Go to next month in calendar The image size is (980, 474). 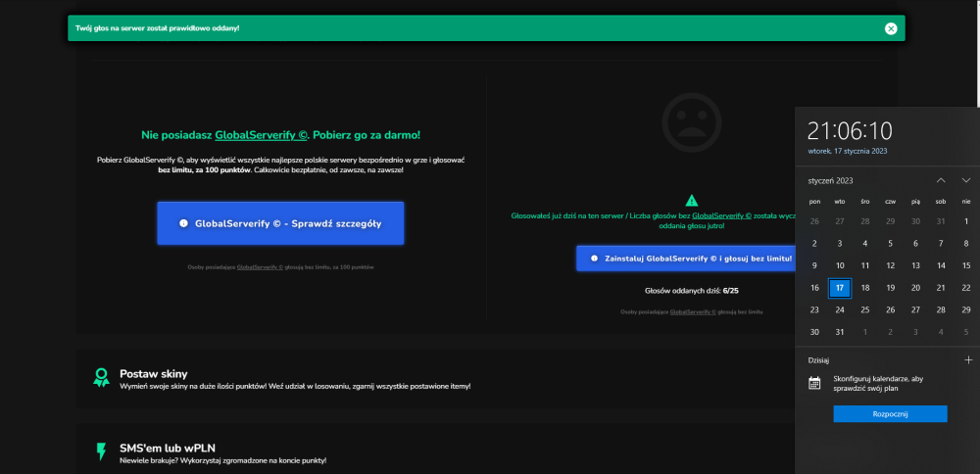click(965, 180)
